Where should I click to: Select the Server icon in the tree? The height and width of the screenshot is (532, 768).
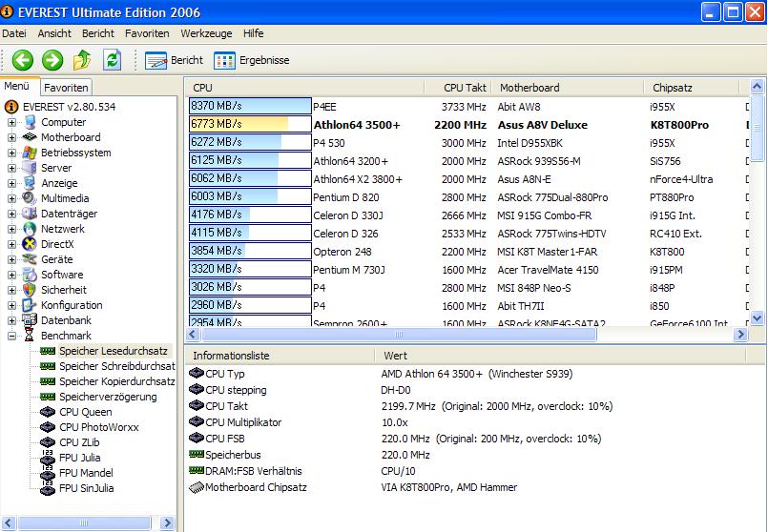[30, 168]
